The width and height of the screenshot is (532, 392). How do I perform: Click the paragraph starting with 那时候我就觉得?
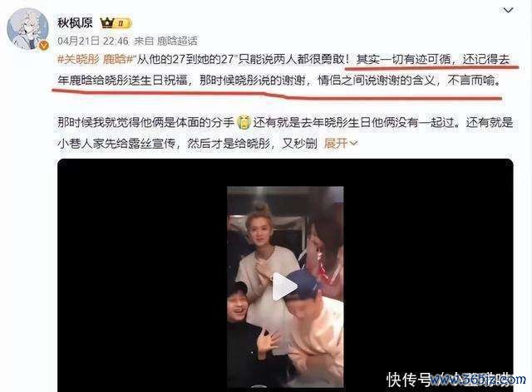pyautogui.click(x=285, y=133)
